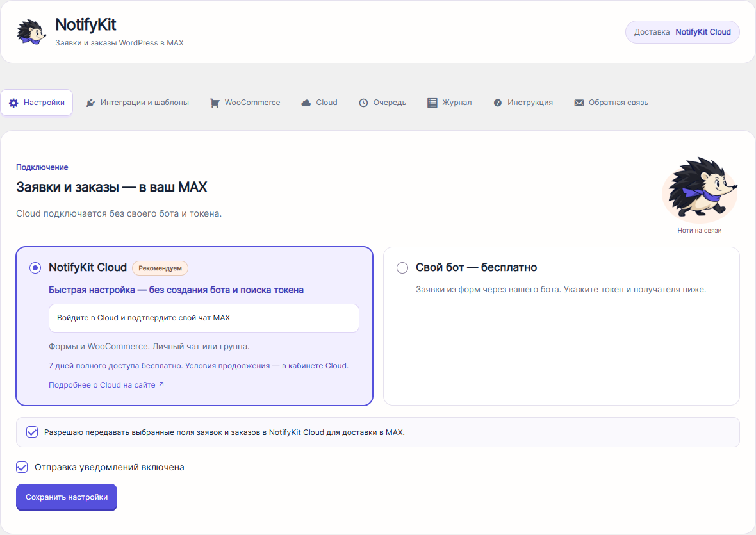Click the Cloud подключается без своего бота text
This screenshot has height=535, width=756.
(x=119, y=213)
